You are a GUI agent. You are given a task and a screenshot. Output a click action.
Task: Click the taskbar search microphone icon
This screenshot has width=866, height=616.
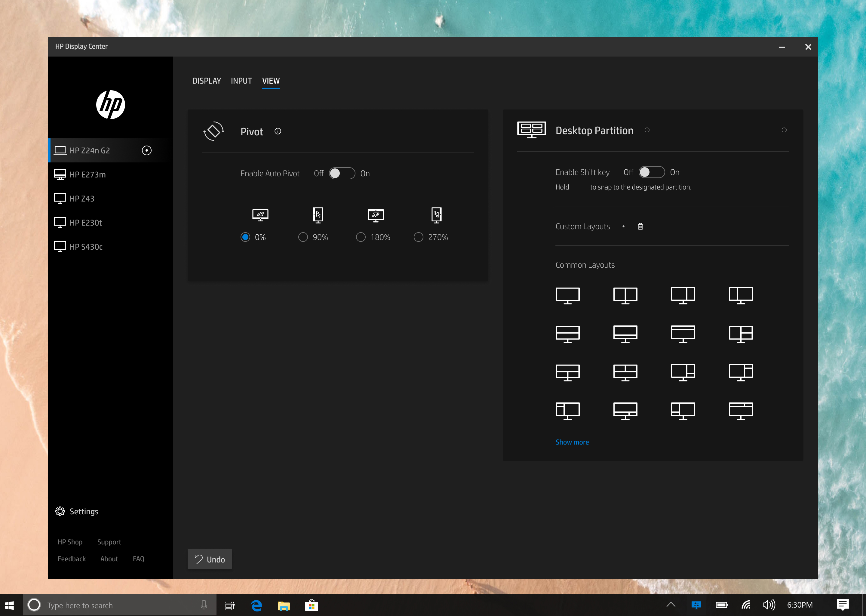(204, 605)
